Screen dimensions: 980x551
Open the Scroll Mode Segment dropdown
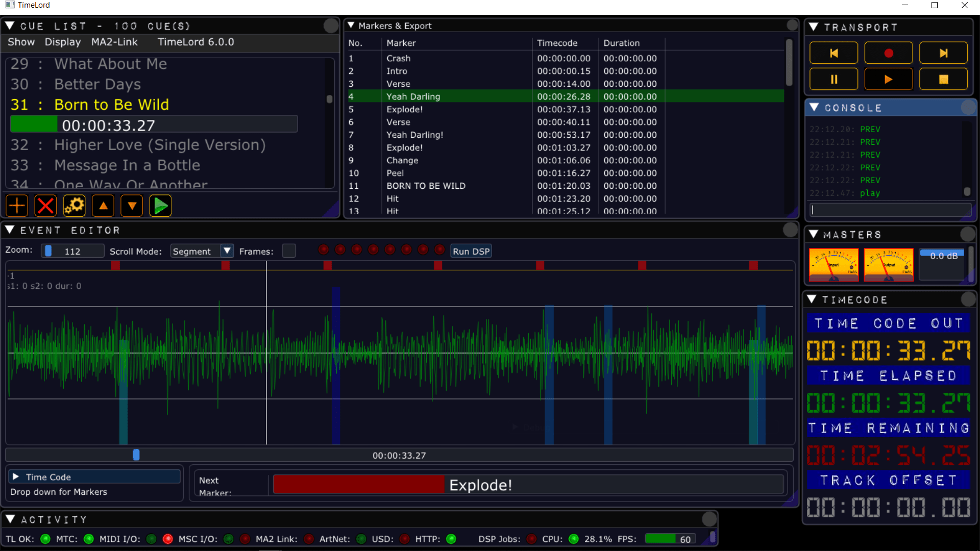pyautogui.click(x=202, y=251)
